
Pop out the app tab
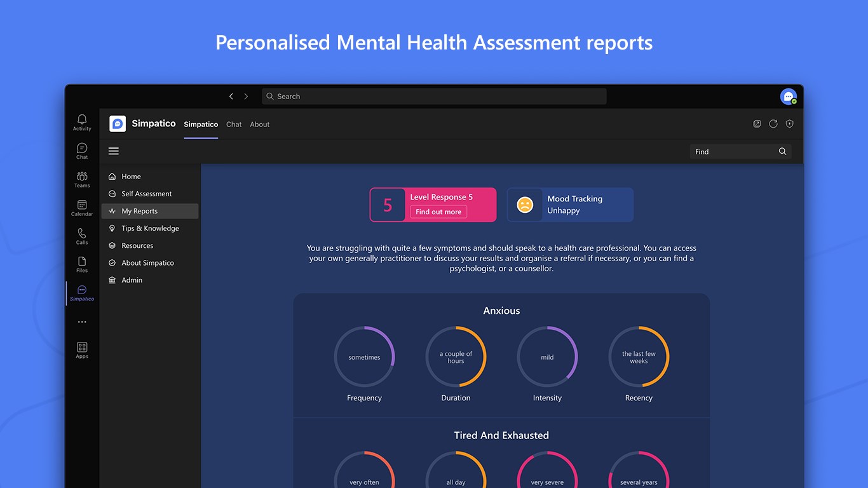tap(757, 124)
